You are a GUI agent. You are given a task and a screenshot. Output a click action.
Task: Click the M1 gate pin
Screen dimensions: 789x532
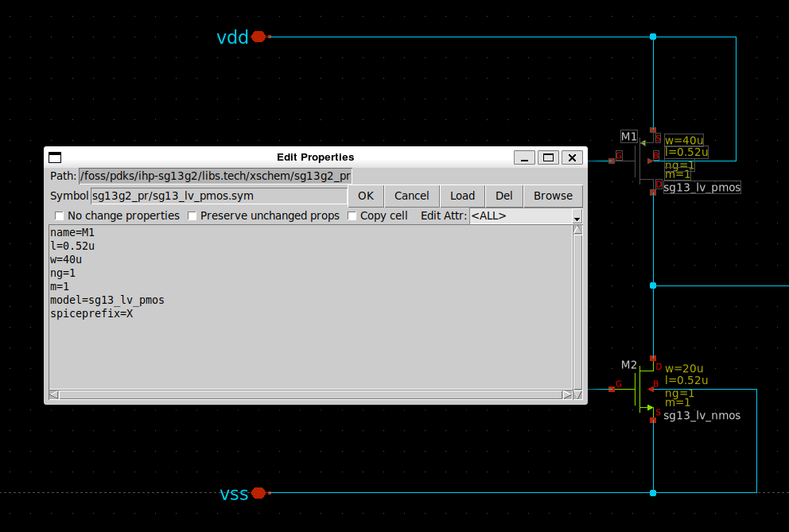click(x=611, y=161)
